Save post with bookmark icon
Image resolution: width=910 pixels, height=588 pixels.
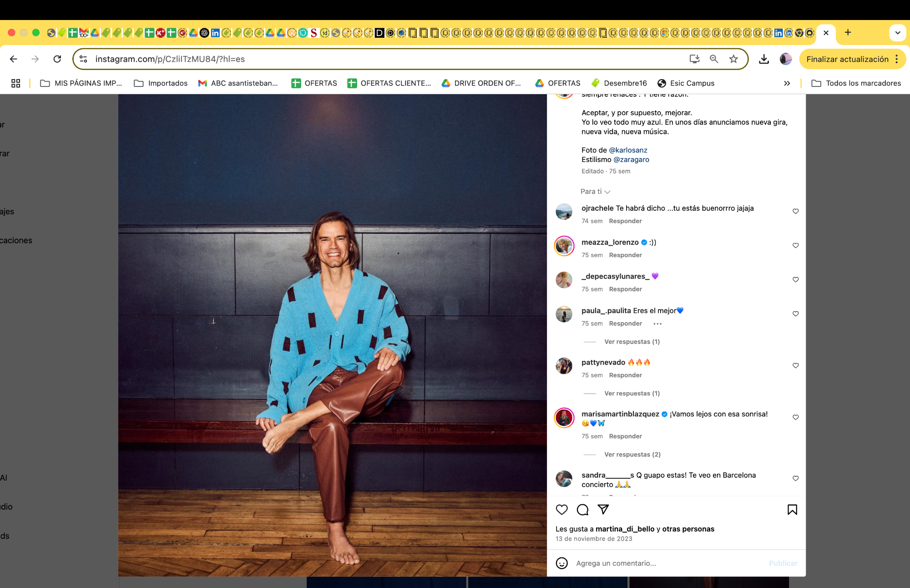(x=792, y=510)
